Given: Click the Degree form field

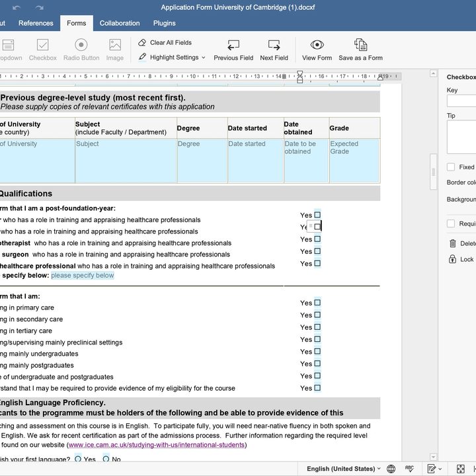Looking at the screenshot, I should 202,161.
